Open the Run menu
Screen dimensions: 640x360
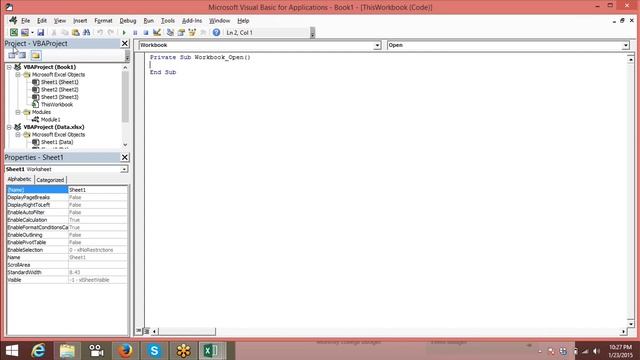coord(149,20)
